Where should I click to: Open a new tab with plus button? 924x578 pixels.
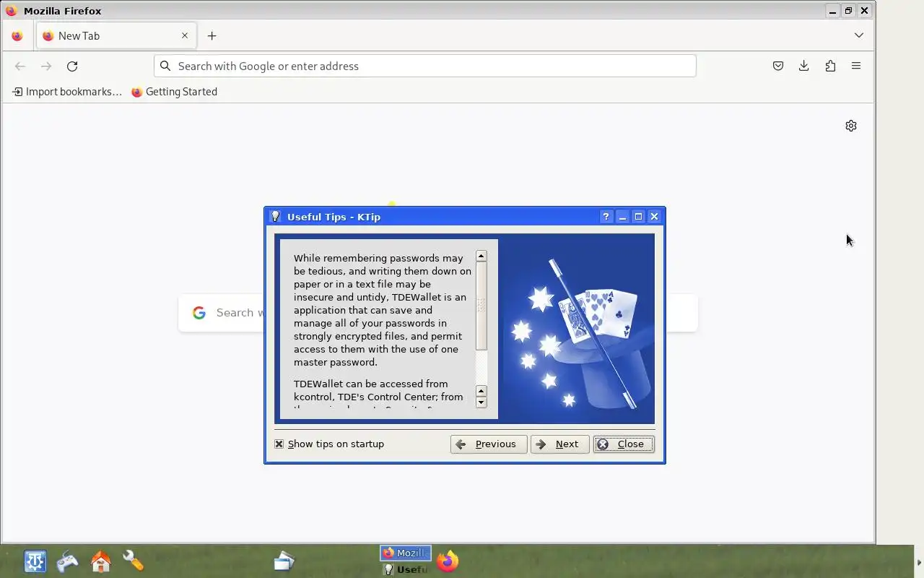click(212, 35)
